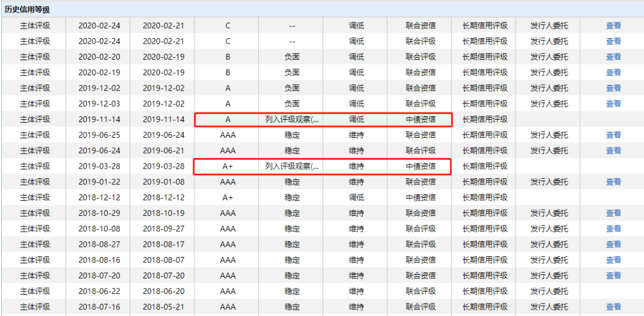
Task: Select the B rating in 2020-02-20 row
Action: pyautogui.click(x=227, y=57)
